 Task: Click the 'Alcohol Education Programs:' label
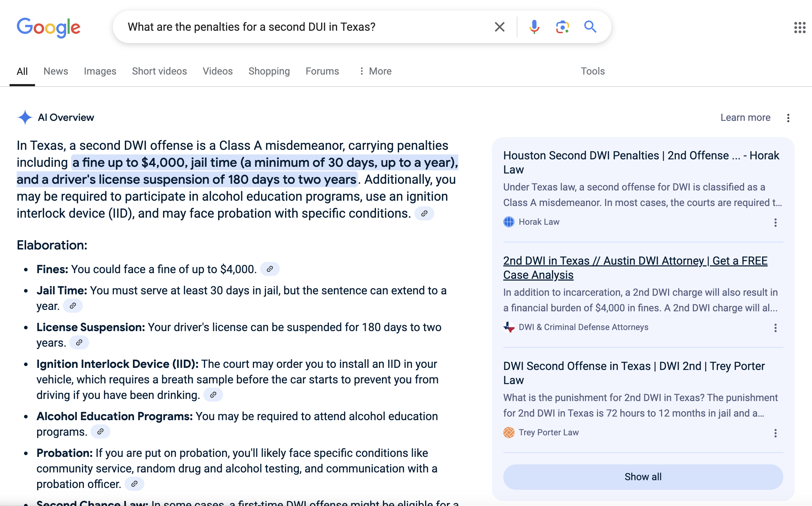point(115,416)
